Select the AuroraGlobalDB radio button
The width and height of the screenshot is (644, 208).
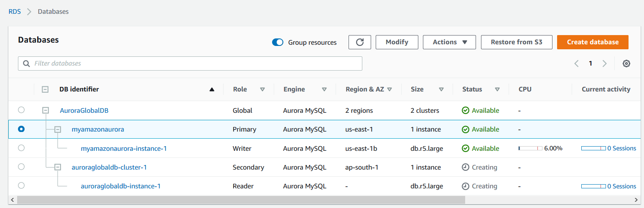21,110
